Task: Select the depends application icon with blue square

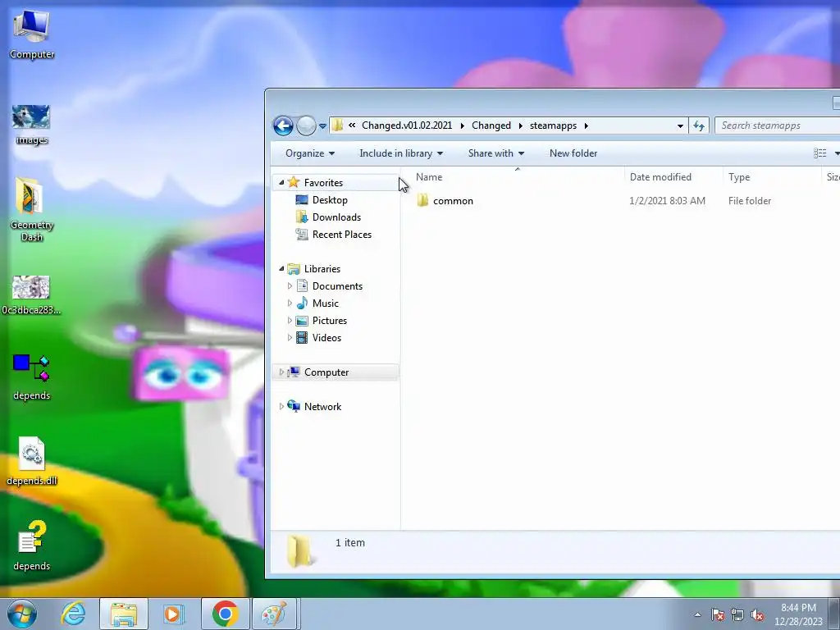Action: pyautogui.click(x=32, y=377)
